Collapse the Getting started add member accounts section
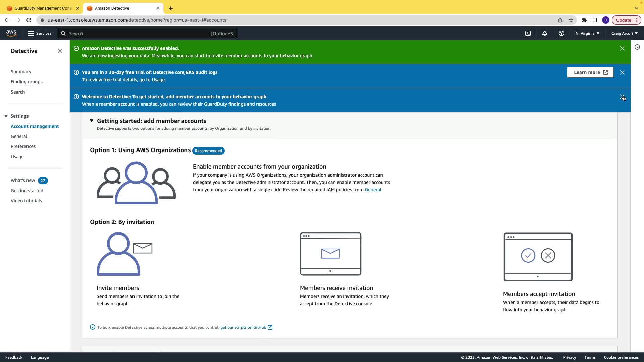 click(92, 121)
